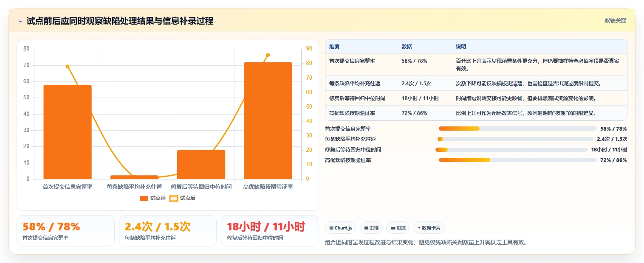Click the 首次提交信息完整率 progress bar
Screen dimensions: 644x263
[518, 129]
